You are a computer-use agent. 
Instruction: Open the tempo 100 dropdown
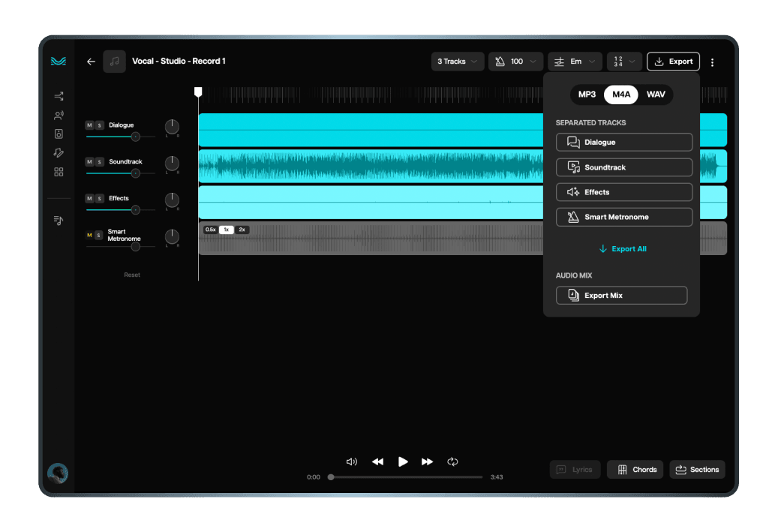pos(515,62)
